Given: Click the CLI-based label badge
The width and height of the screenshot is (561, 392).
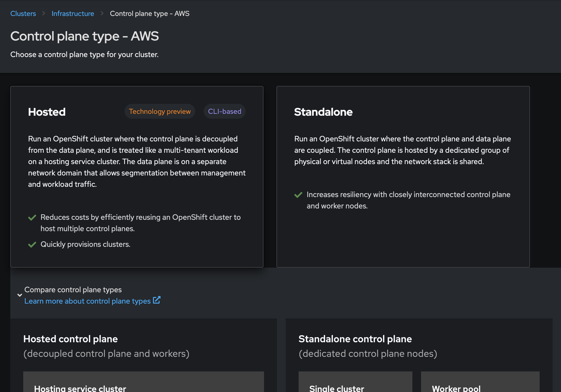Looking at the screenshot, I should coord(224,111).
